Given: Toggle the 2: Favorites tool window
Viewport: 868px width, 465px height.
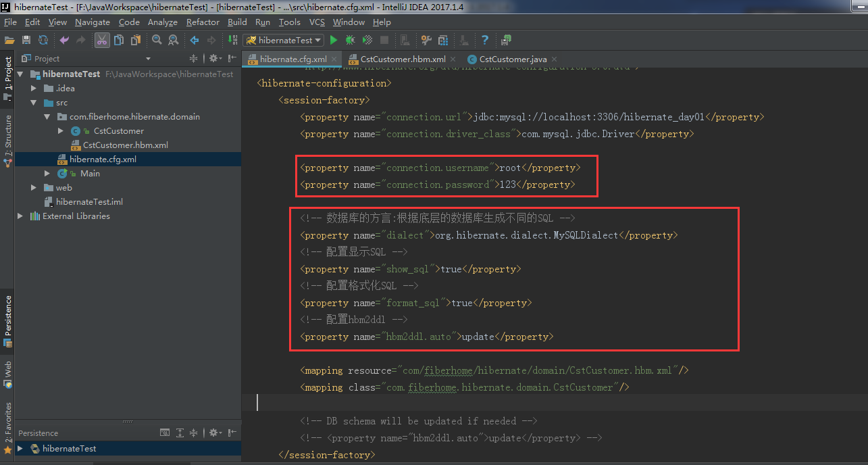Looking at the screenshot, I should tap(7, 428).
